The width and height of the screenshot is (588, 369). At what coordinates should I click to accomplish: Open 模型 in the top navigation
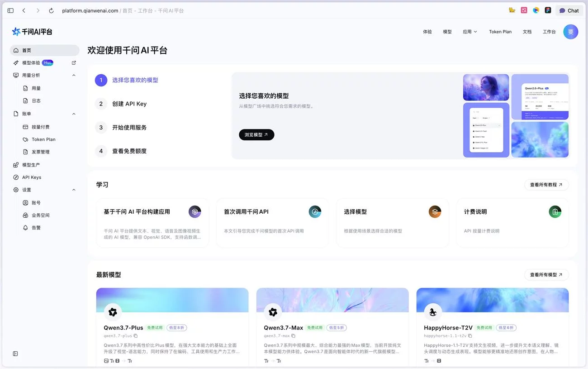447,32
